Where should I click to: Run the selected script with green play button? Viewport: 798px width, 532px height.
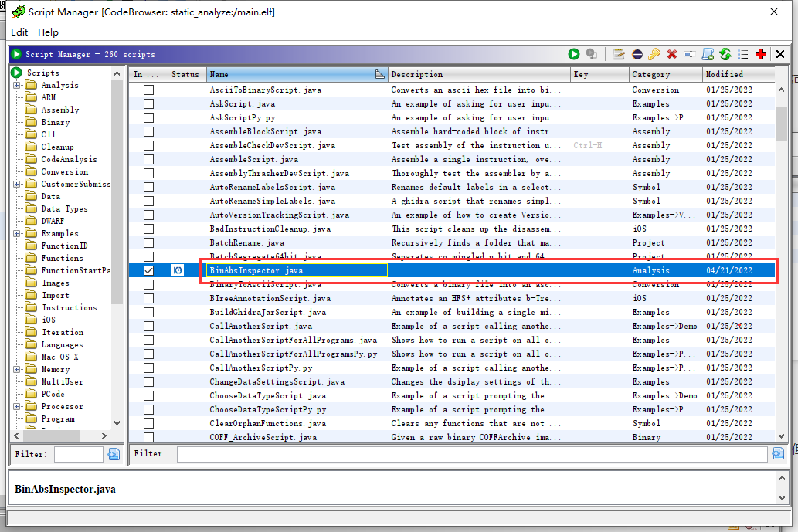(x=574, y=54)
